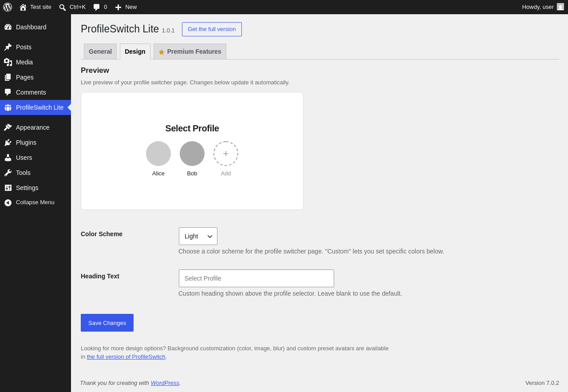Click the user avatar in the admin bar
568x392 pixels.
point(560,7)
